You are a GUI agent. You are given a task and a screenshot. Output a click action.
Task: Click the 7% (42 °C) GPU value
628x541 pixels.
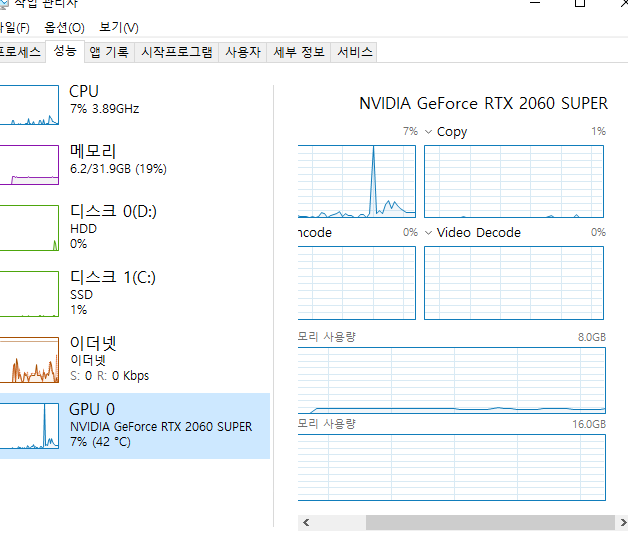tap(100, 442)
